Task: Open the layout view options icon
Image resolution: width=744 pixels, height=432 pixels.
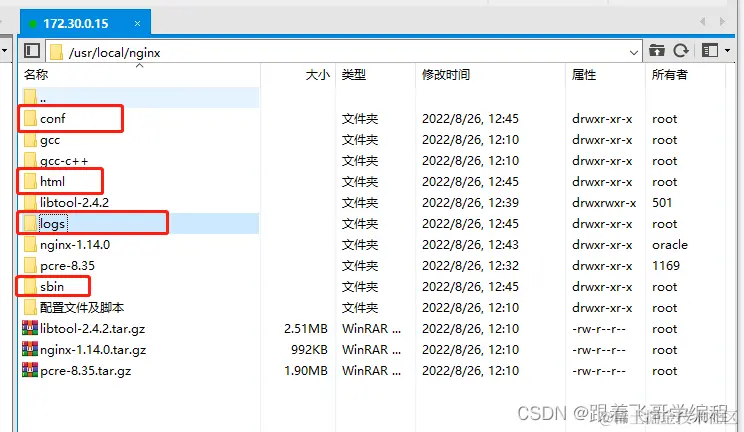Action: [x=710, y=50]
